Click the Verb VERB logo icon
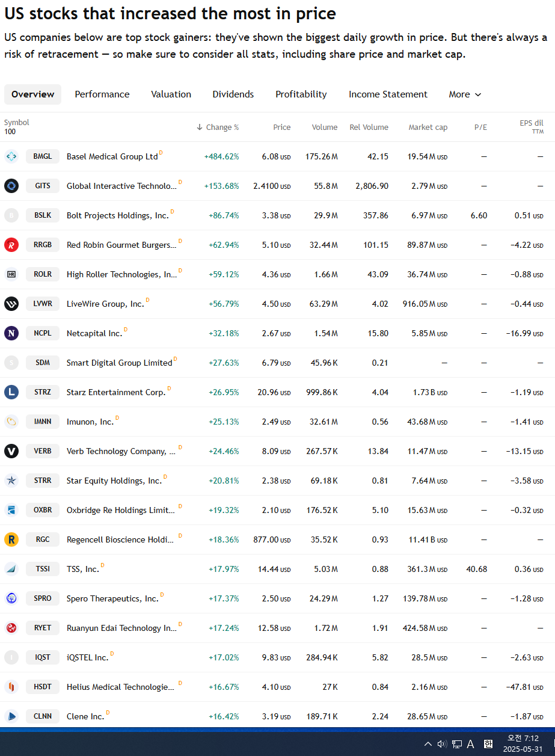The height and width of the screenshot is (756, 555). 11,452
